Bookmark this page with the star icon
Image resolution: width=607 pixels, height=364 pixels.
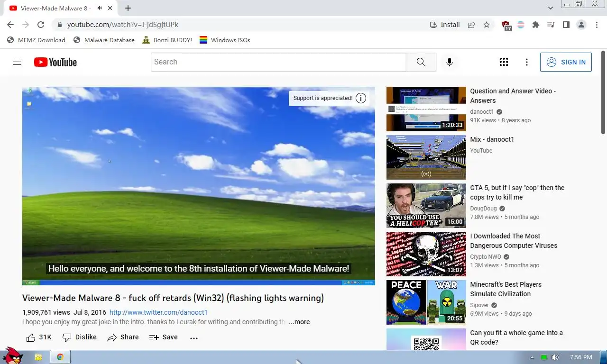click(x=487, y=25)
